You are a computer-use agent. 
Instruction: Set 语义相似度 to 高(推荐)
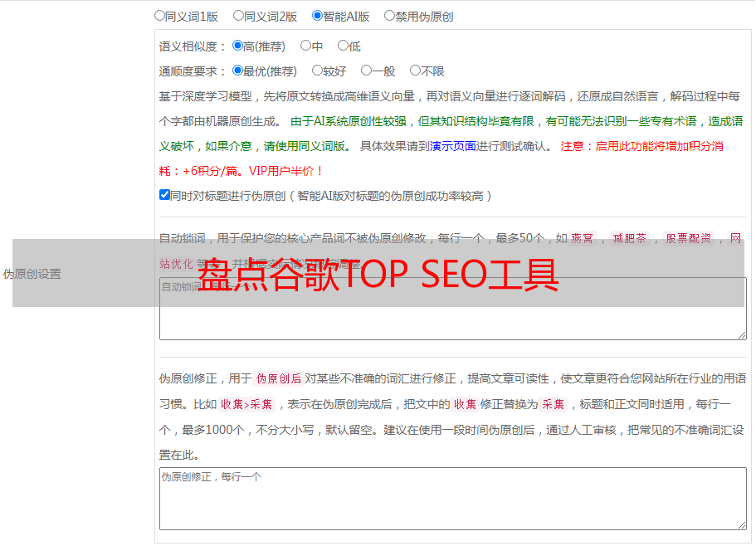click(x=237, y=46)
